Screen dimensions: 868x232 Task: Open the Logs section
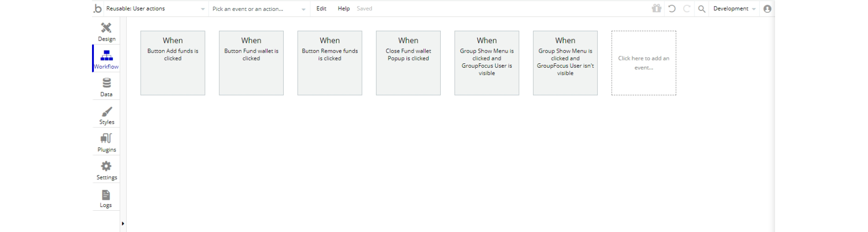click(x=106, y=198)
